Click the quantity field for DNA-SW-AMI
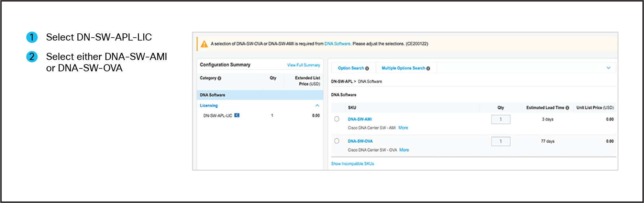This screenshot has height=203, width=644. point(501,119)
